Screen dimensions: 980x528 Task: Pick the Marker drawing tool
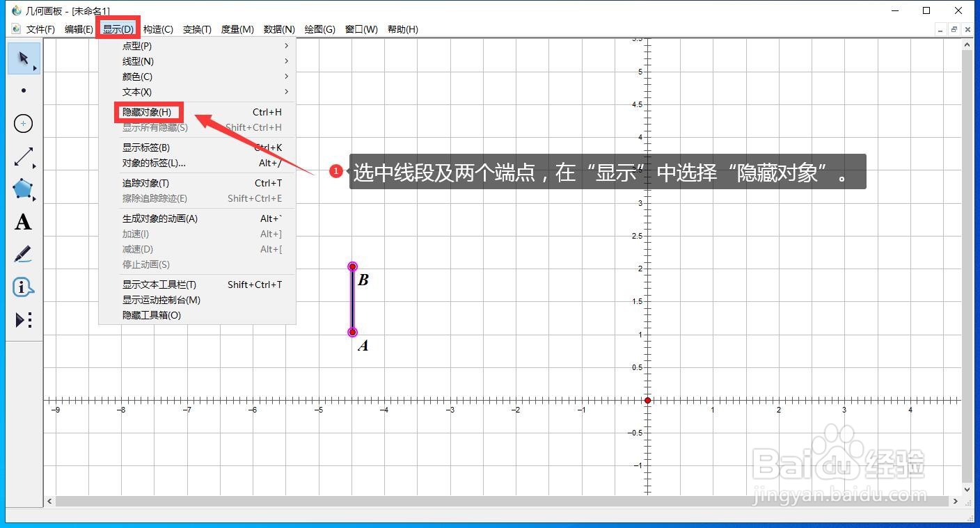[23, 254]
